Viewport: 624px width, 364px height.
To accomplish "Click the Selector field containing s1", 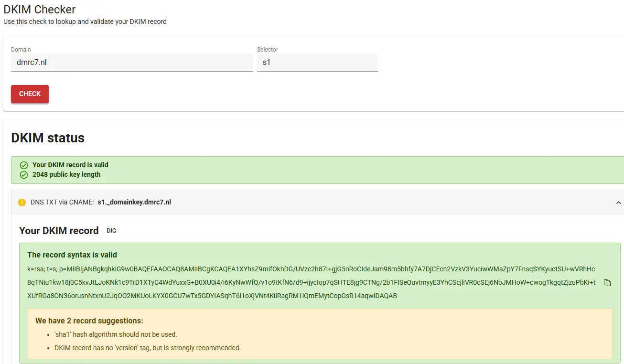I will (317, 63).
